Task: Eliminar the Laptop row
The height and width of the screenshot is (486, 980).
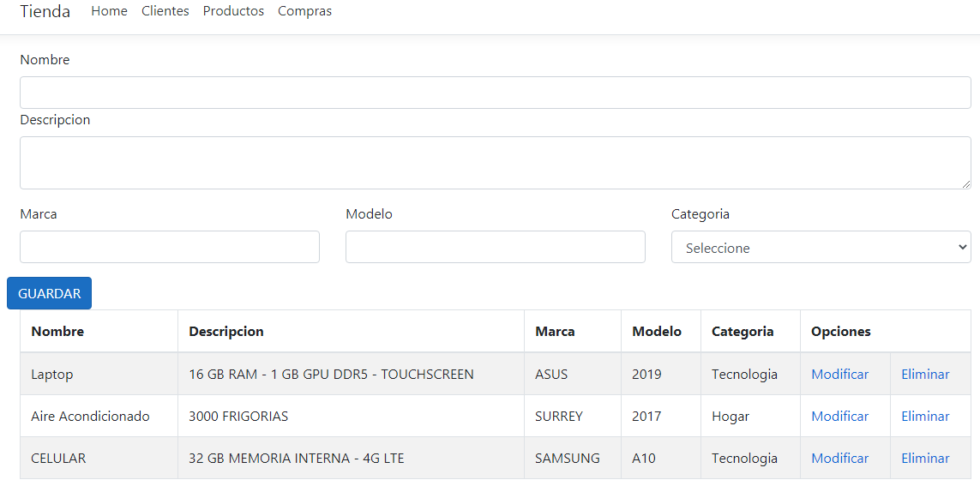Action: pos(925,375)
